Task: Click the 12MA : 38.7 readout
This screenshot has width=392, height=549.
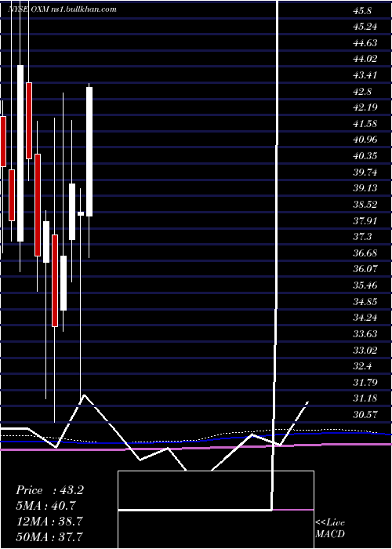Action: point(49,522)
